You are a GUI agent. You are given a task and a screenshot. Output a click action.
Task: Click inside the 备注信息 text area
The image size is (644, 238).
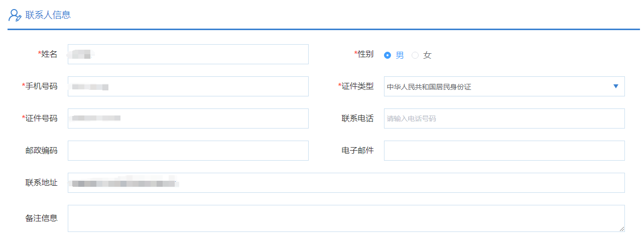pos(346,218)
